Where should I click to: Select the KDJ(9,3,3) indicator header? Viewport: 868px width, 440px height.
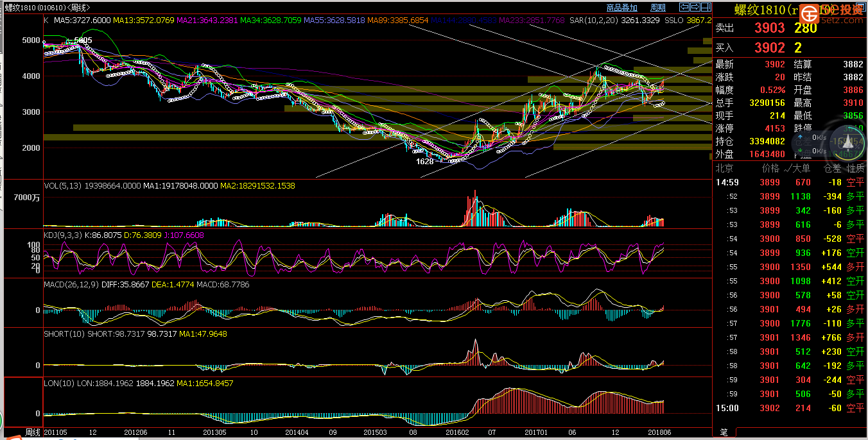(64, 235)
